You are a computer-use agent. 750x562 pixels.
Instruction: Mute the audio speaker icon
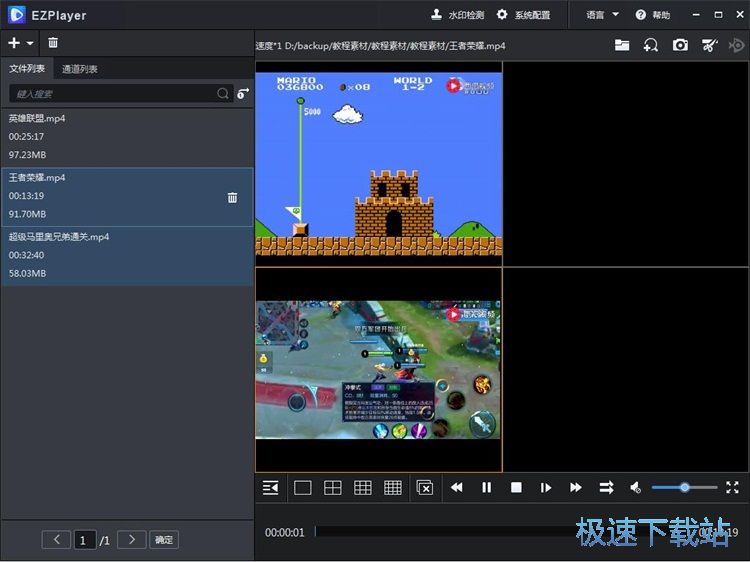[x=635, y=488]
